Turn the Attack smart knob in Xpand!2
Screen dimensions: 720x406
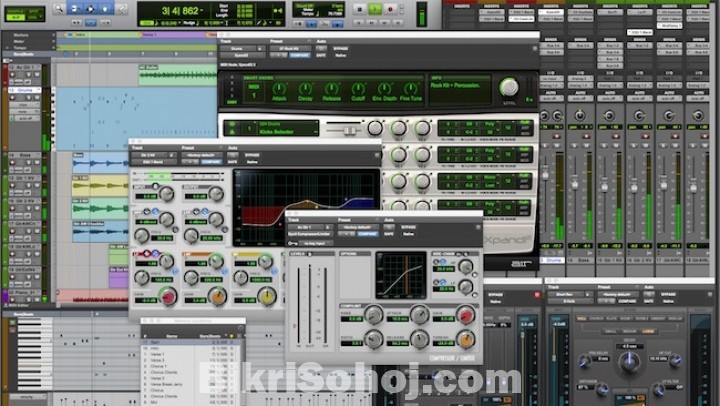pyautogui.click(x=279, y=89)
